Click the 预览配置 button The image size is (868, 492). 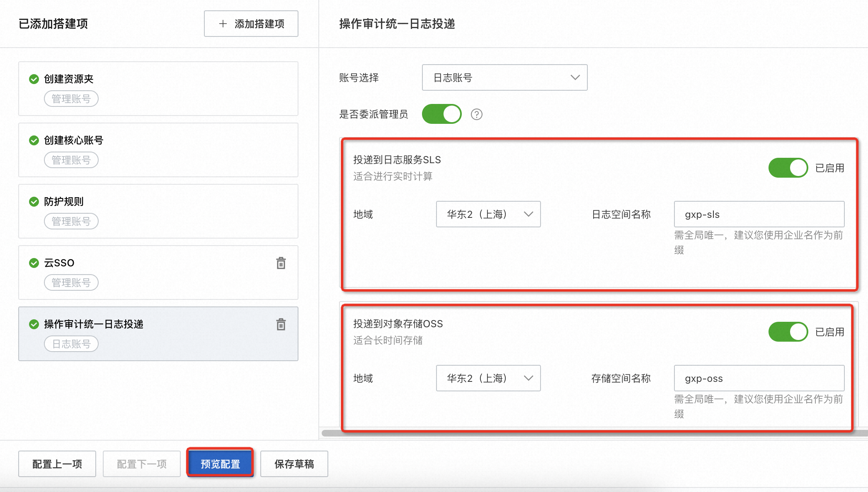pos(220,464)
